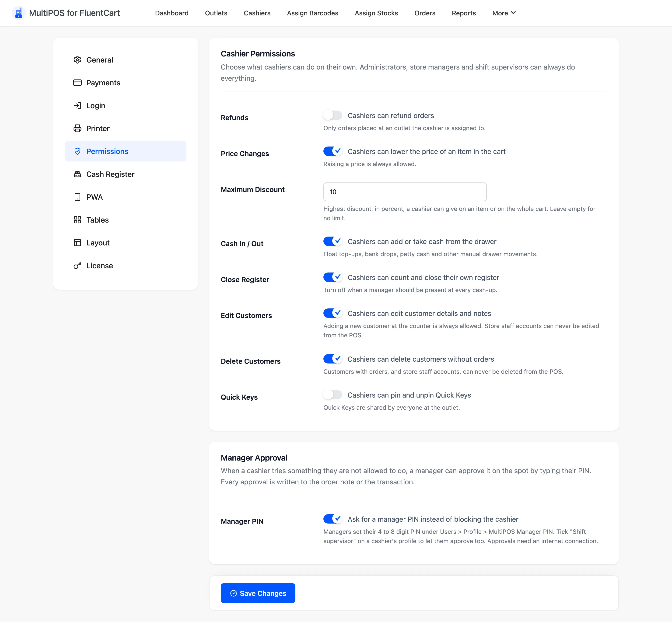The height and width of the screenshot is (622, 672).
Task: Click the Cashier Permissions heading
Action: tap(258, 54)
